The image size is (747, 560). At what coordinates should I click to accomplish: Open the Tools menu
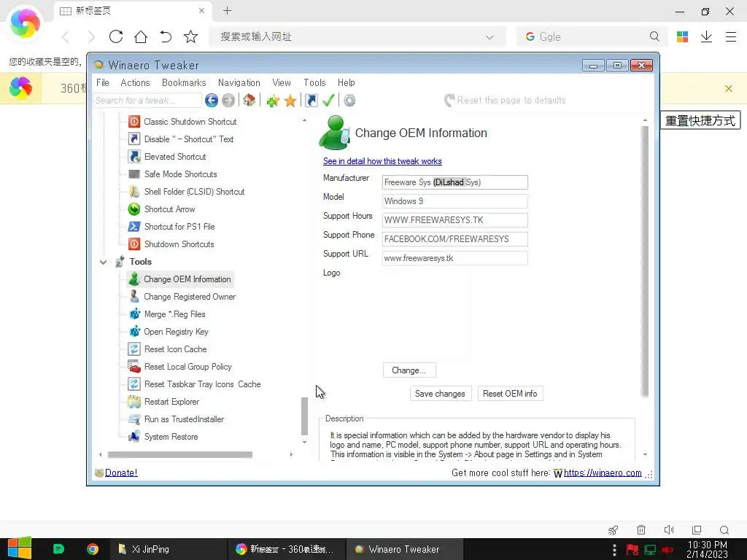314,83
